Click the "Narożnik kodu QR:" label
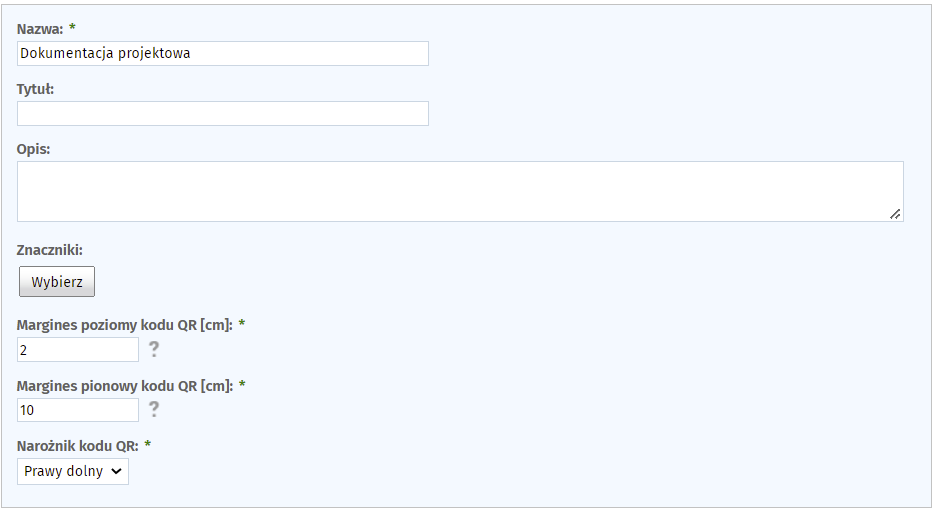 (77, 445)
